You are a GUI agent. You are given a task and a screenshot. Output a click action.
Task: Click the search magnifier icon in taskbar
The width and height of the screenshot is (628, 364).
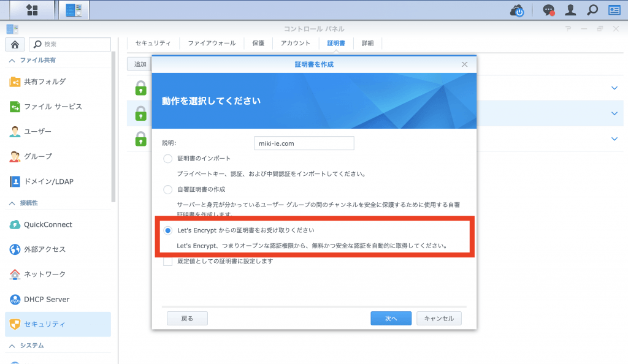click(x=592, y=10)
